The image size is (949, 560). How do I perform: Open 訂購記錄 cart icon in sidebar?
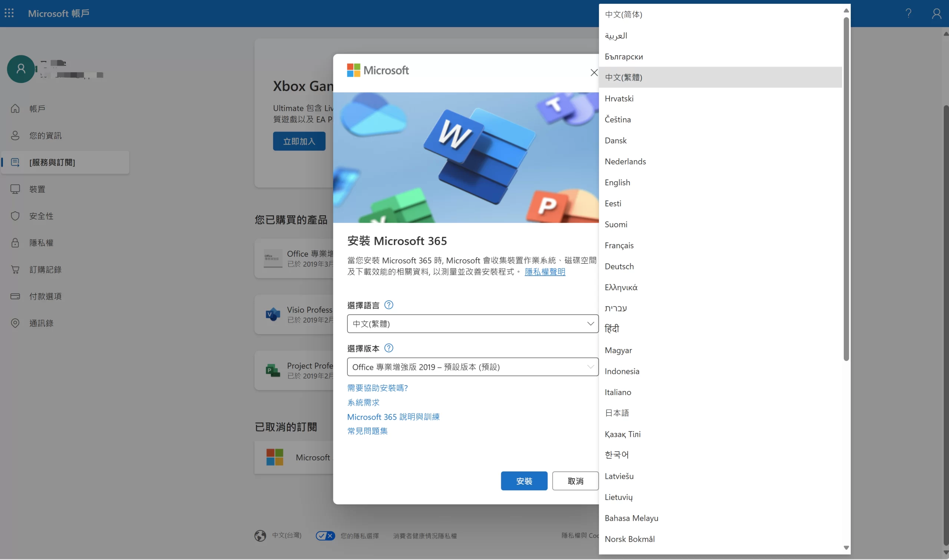(15, 269)
